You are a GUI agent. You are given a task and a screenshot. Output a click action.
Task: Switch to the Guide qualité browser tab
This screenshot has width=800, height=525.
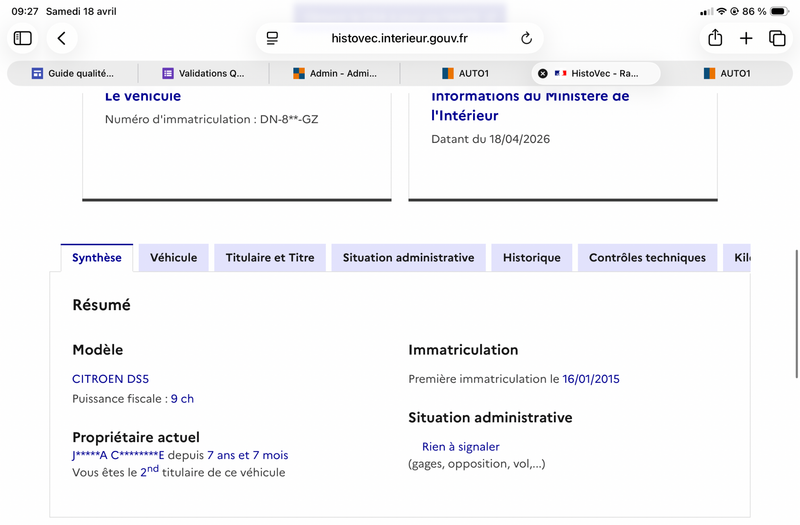coord(72,73)
